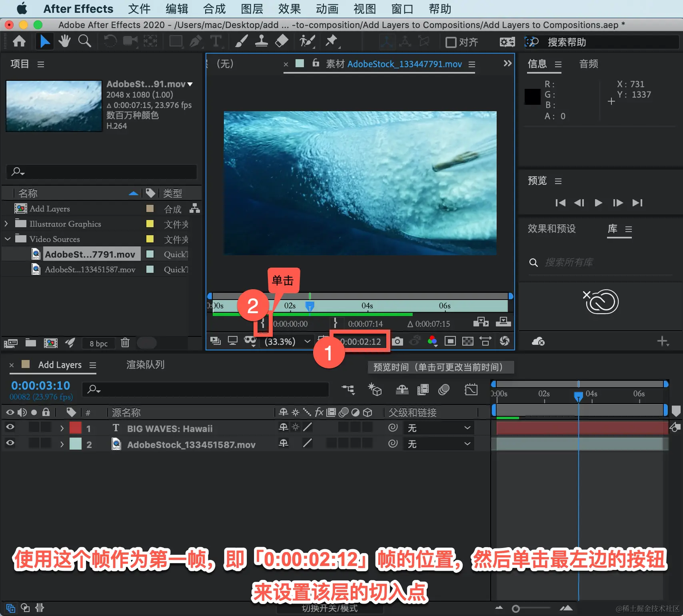Select the Home icon in toolbar
This screenshot has height=616, width=683.
pos(19,41)
